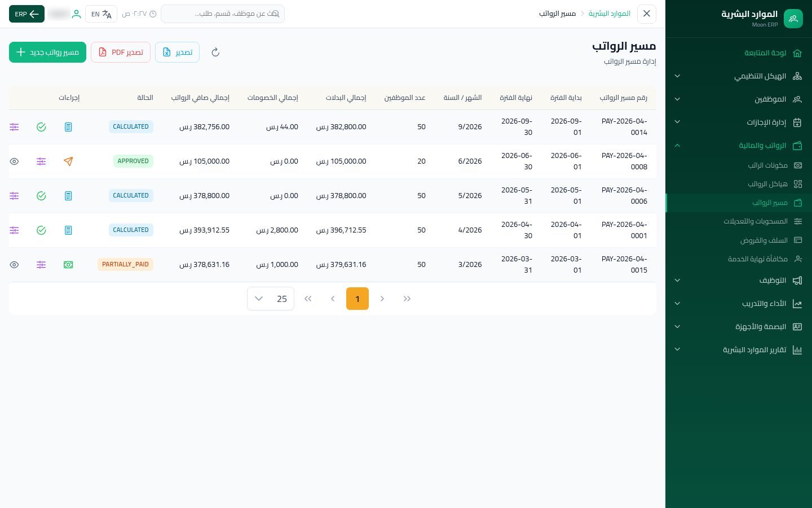Click month/year cell 3/2026
The height and width of the screenshot is (508, 812).
click(x=470, y=265)
